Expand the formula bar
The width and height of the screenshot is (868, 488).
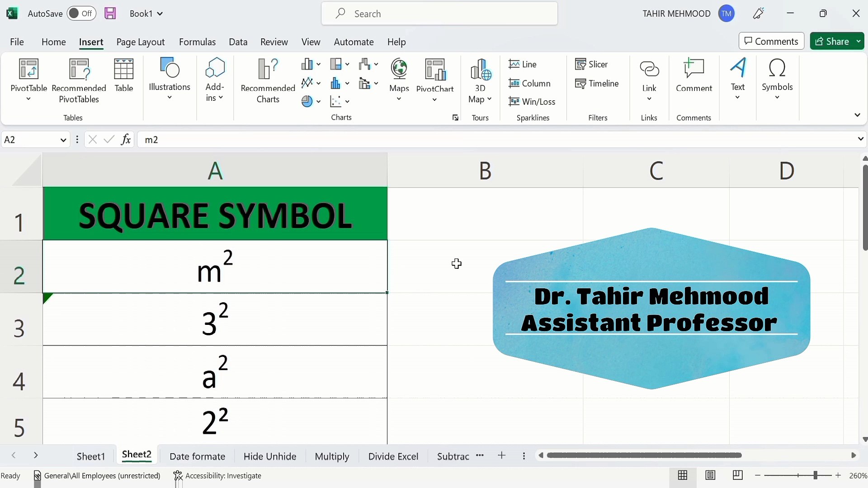pyautogui.click(x=860, y=139)
